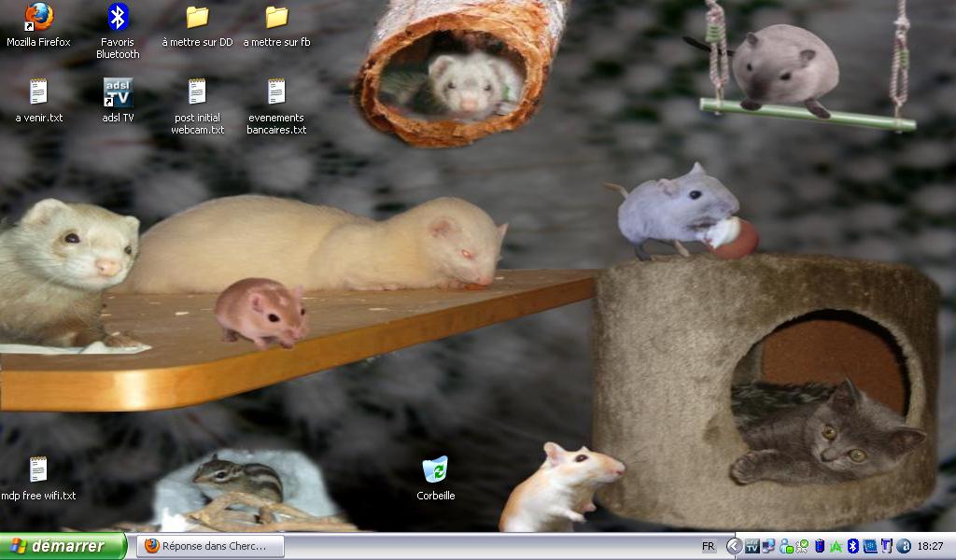956x560 pixels.
Task: Open the FR language bar selector
Action: [709, 546]
